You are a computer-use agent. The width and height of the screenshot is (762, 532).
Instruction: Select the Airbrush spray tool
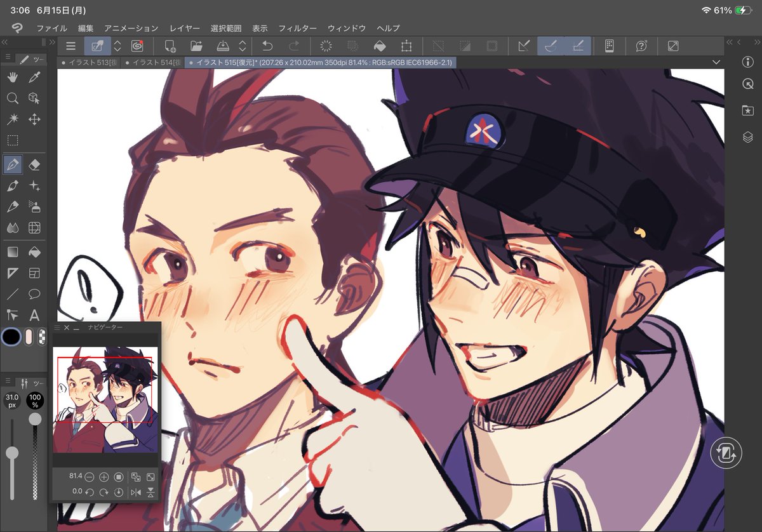click(x=34, y=207)
